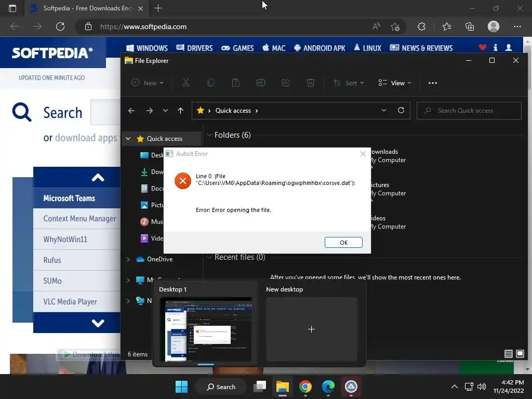Click Google Chrome on the taskbar
The width and height of the screenshot is (532, 399).
(305, 387)
